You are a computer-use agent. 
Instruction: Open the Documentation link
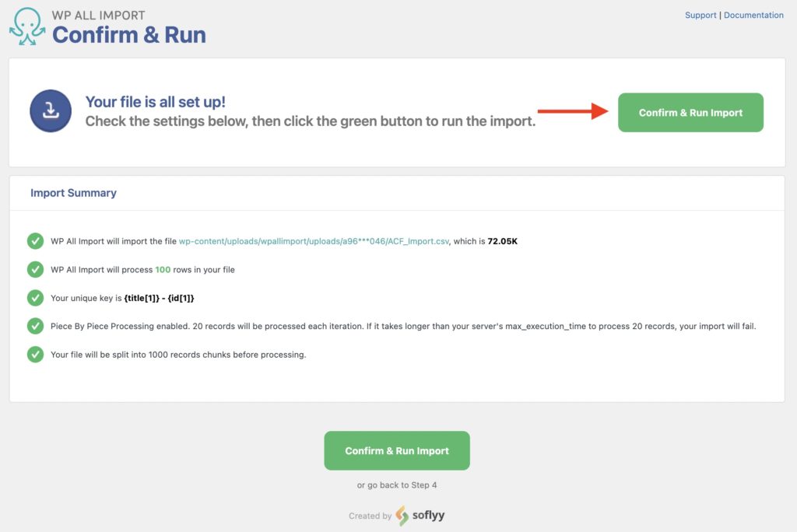(754, 15)
